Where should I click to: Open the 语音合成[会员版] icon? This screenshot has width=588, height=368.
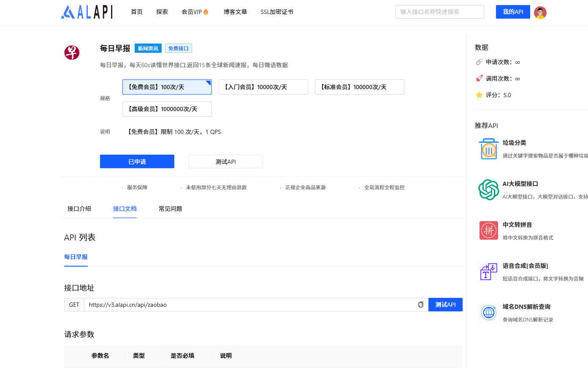488,271
